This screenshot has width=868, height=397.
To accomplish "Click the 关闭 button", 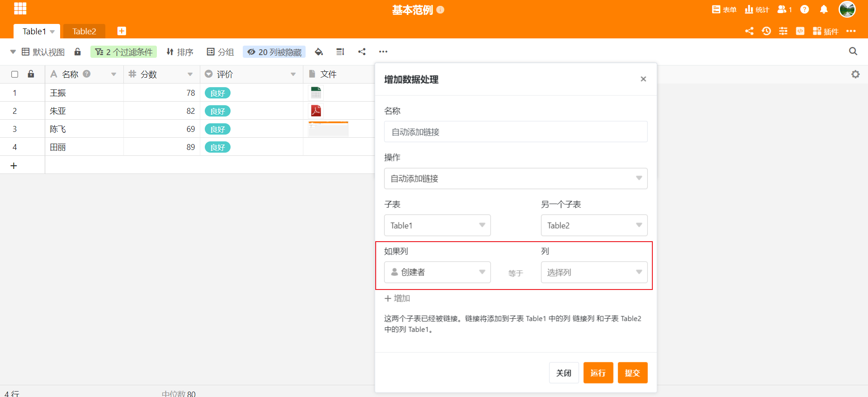I will pyautogui.click(x=564, y=373).
